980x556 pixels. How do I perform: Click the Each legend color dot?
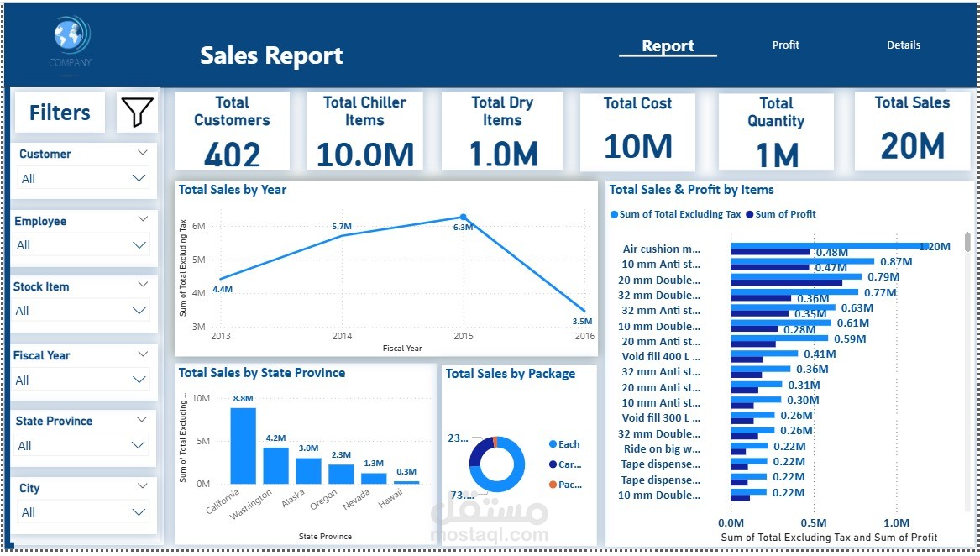tap(553, 444)
